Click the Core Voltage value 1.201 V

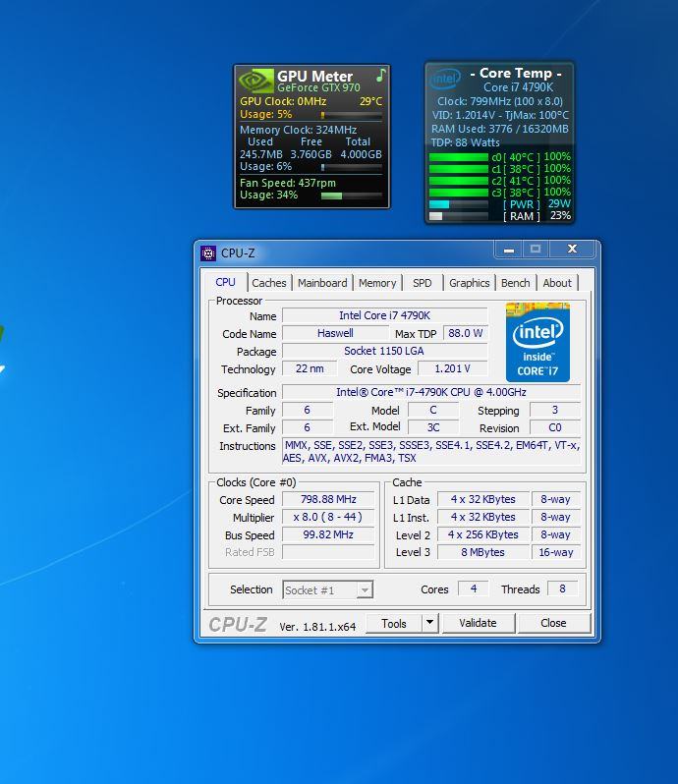pos(453,368)
